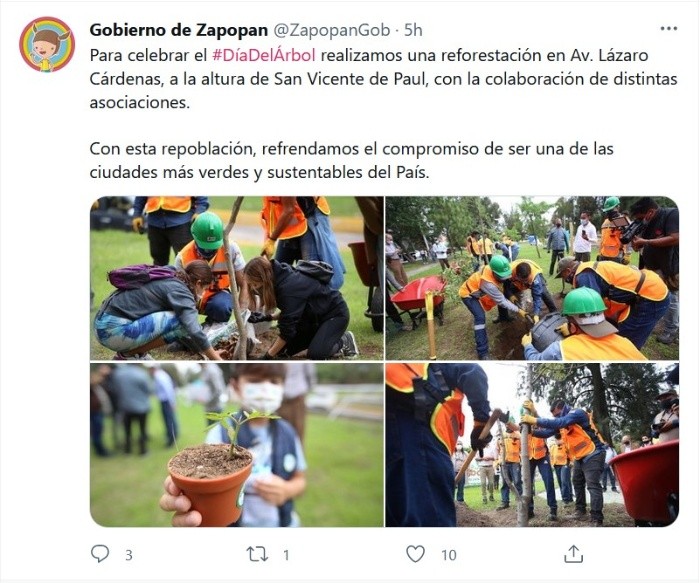Image resolution: width=700 pixels, height=583 pixels.
Task: Open the 5h timestamp link
Action: click(x=413, y=30)
